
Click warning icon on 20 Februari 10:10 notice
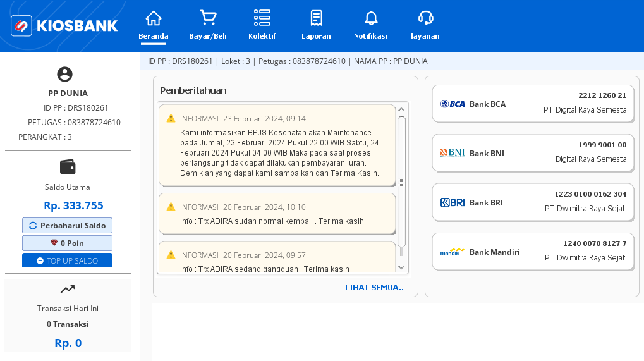(171, 207)
